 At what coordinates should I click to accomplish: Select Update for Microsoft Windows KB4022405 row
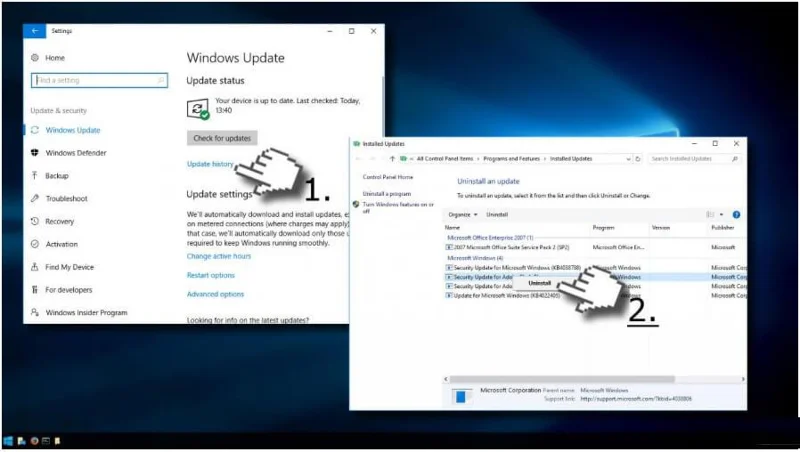click(x=594, y=295)
